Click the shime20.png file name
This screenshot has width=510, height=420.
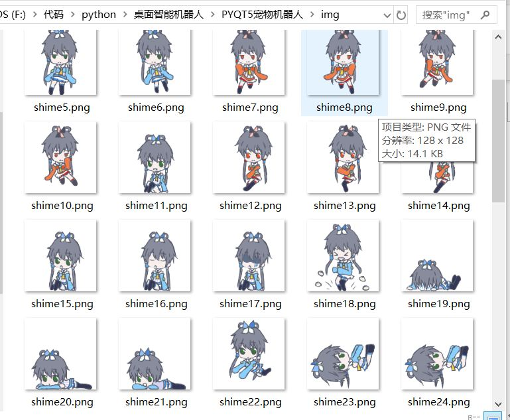62,403
